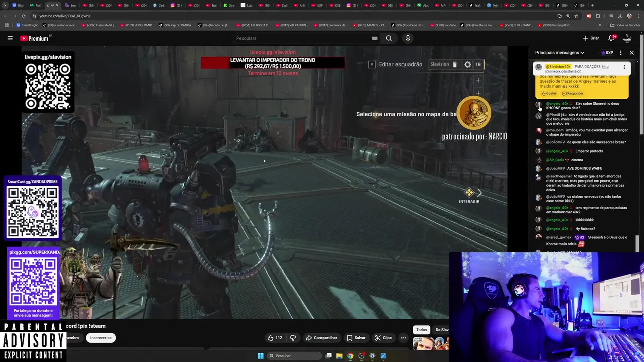Screen dimensions: 644x362
Task: Create a clip with Clipe
Action: click(x=383, y=338)
